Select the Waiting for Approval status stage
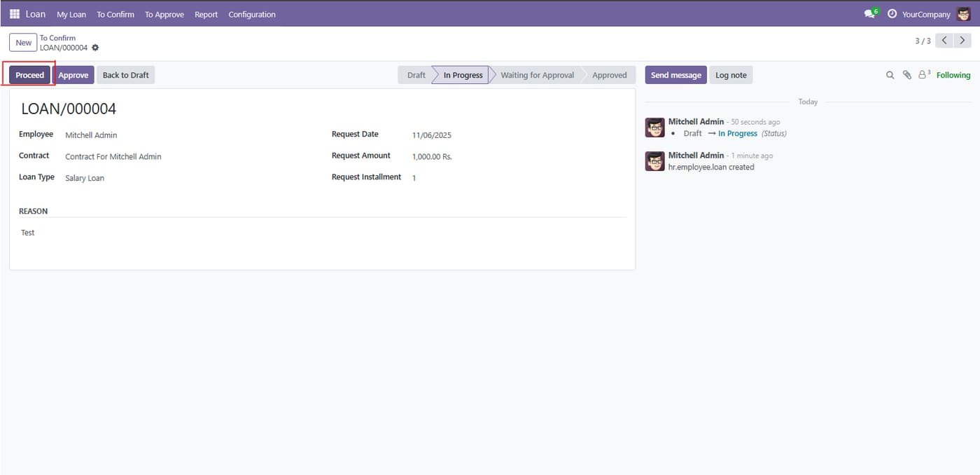980x475 pixels. [537, 75]
